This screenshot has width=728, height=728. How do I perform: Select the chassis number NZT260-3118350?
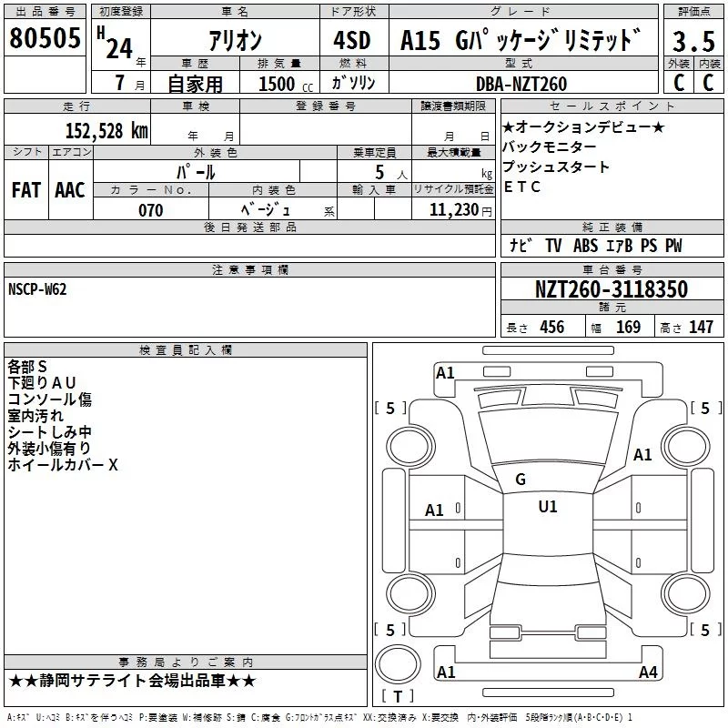(x=611, y=289)
